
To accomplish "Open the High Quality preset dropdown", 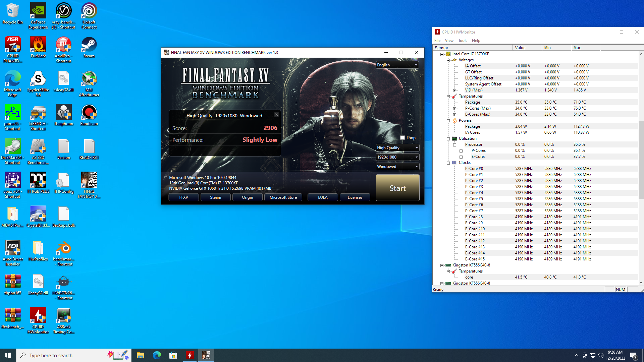I will point(397,148).
